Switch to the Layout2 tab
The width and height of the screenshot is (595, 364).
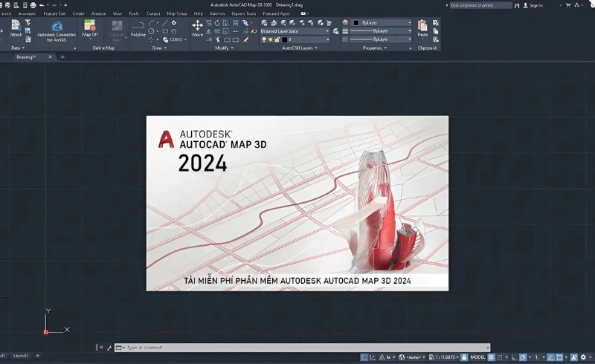21,356
